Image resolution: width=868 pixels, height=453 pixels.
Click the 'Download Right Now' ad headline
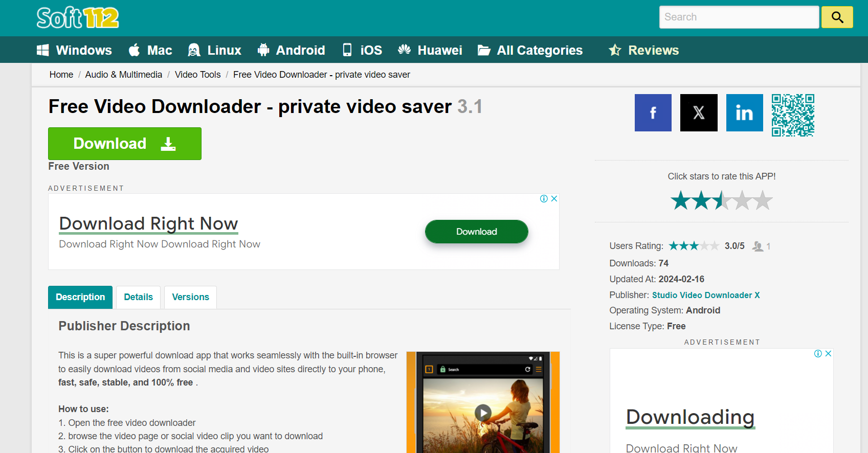coord(149,223)
